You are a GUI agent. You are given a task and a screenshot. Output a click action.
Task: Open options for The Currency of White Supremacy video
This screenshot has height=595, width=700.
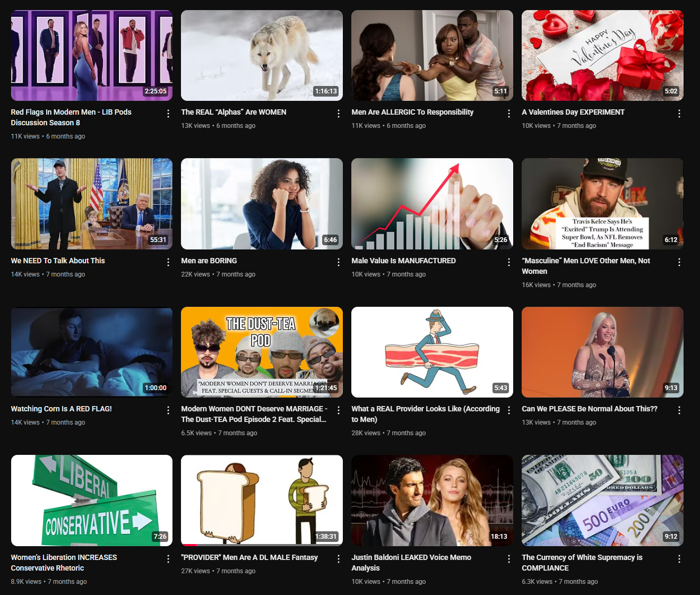coord(679,559)
